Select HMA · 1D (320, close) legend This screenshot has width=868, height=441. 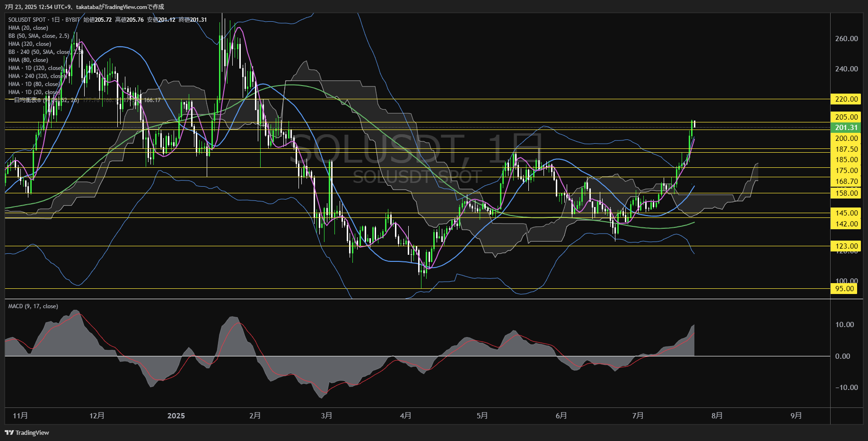click(35, 68)
